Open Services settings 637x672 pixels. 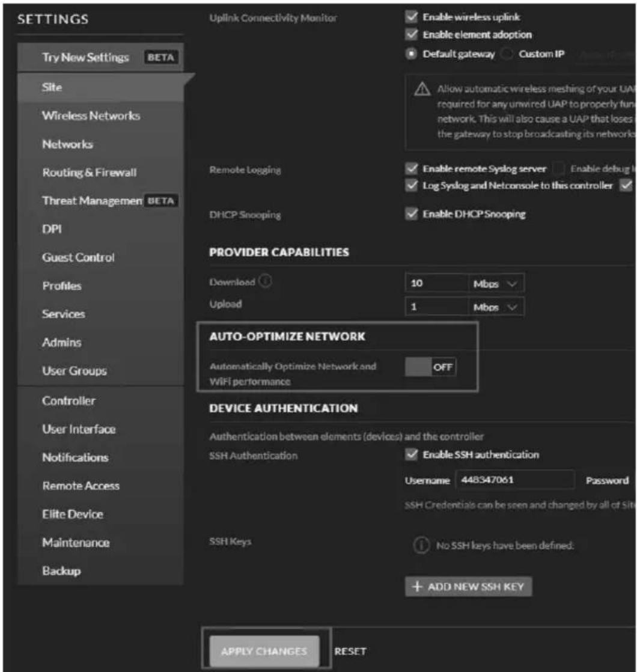tap(101, 314)
